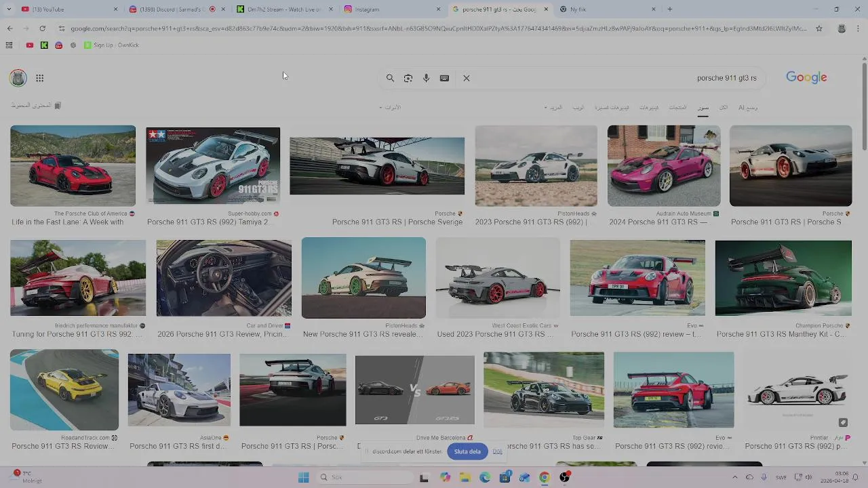Select the Short videos results tab
The height and width of the screenshot is (488, 868).
(612, 107)
